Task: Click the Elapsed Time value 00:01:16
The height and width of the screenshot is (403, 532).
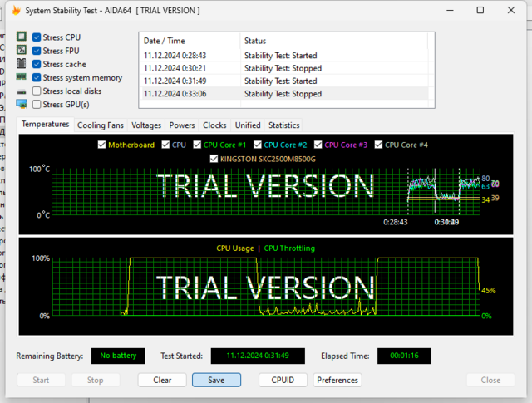Action: (404, 356)
